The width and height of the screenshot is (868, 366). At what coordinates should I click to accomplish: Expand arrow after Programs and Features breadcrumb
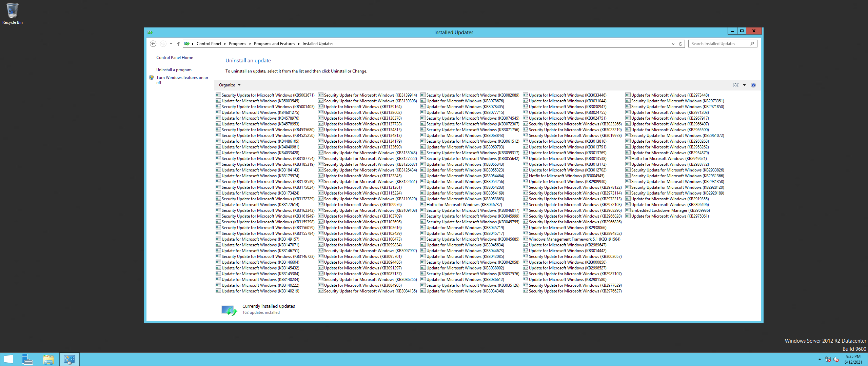pos(299,44)
